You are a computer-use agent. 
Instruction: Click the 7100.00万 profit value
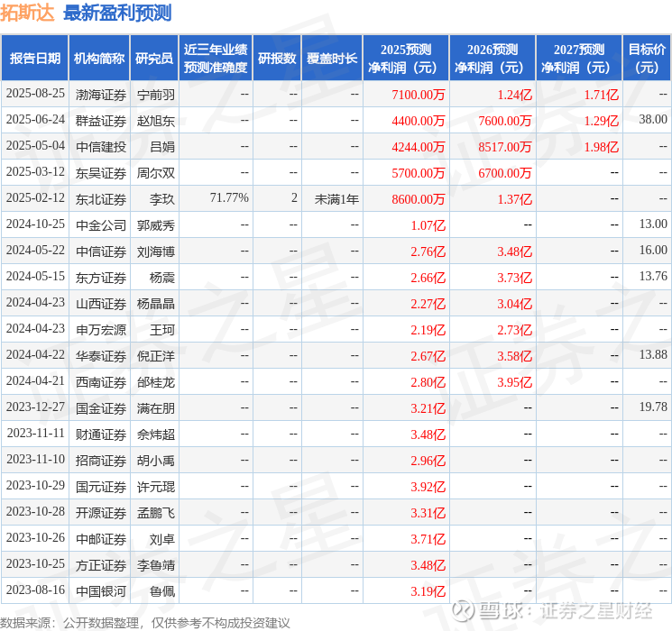pyautogui.click(x=418, y=95)
